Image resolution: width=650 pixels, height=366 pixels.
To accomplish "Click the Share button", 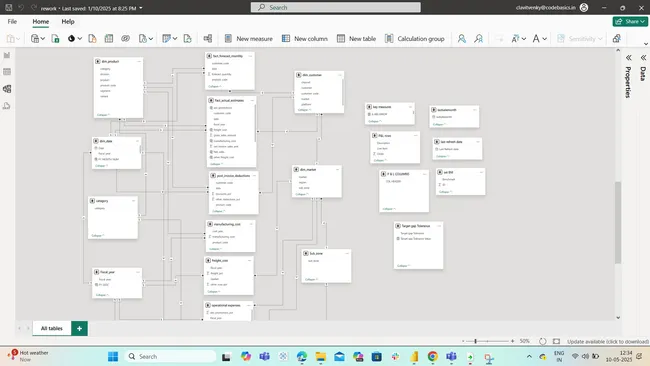I will (630, 22).
